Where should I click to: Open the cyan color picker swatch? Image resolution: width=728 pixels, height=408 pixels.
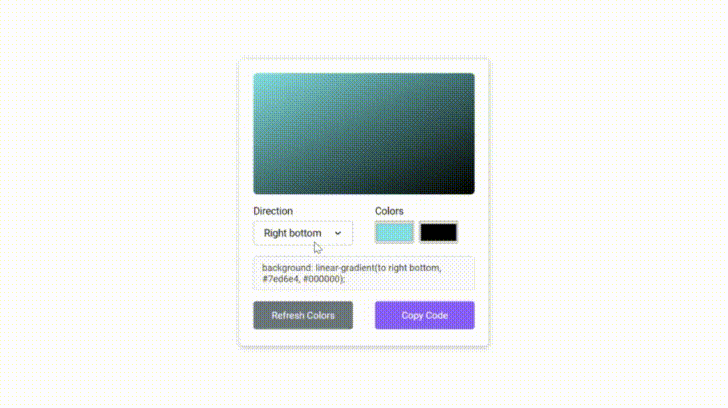tap(394, 232)
